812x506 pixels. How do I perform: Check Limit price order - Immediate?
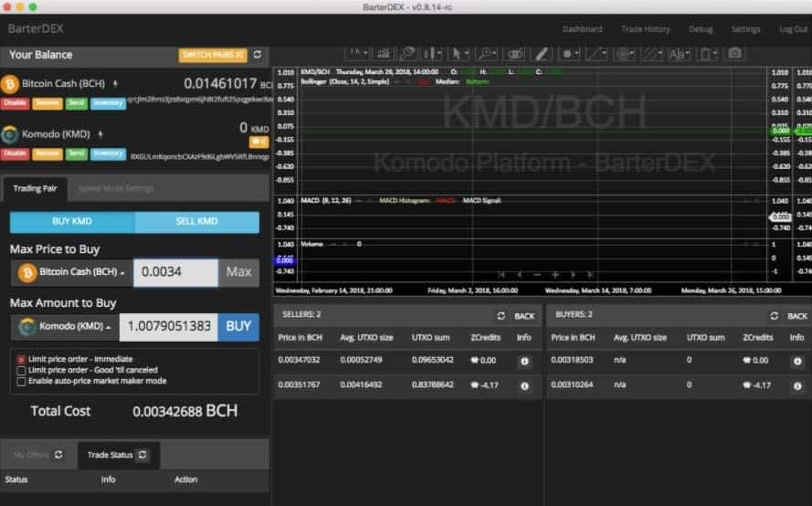[x=21, y=359]
